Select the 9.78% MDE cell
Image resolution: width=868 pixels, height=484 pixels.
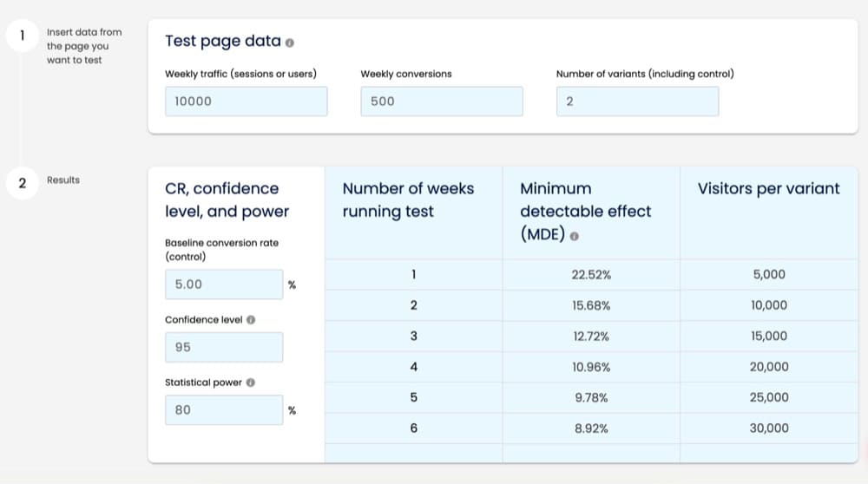pos(591,398)
